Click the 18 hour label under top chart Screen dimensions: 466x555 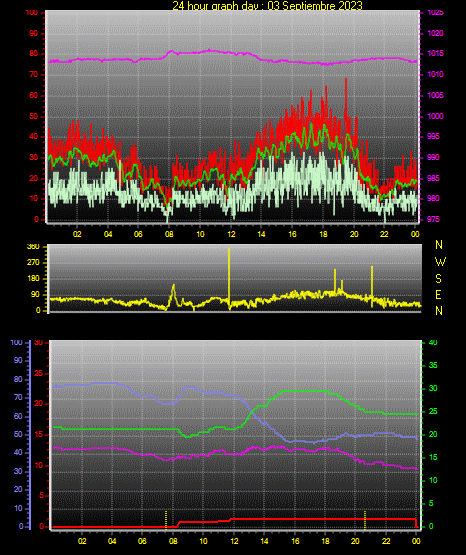tap(323, 234)
